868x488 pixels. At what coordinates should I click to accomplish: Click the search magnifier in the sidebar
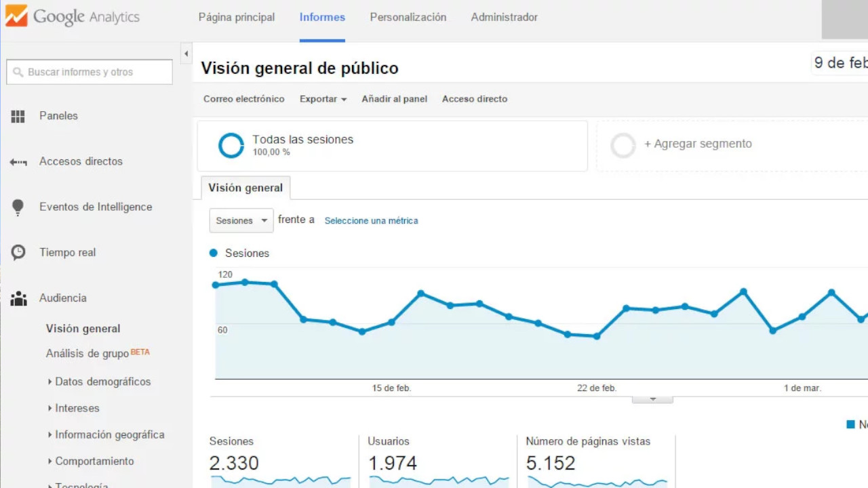tap(16, 72)
